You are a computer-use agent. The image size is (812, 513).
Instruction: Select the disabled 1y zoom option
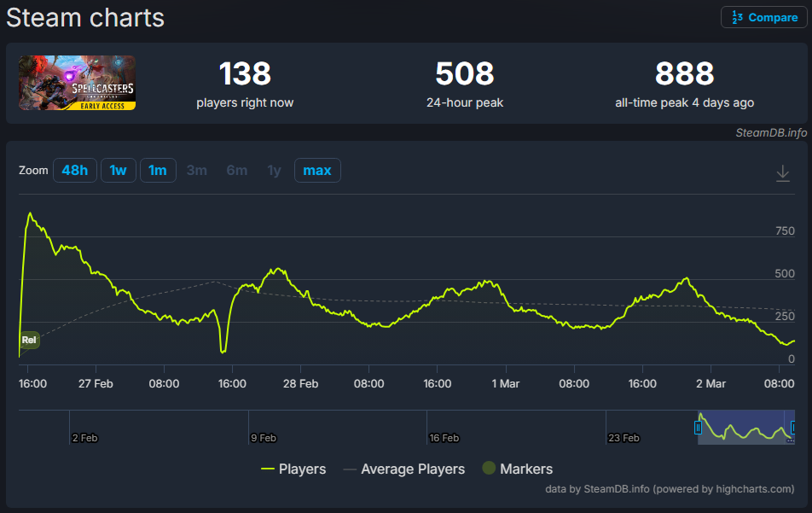[x=274, y=170]
